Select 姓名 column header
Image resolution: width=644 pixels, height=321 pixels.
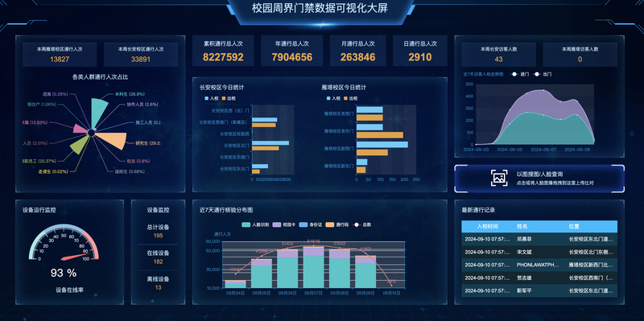(522, 226)
